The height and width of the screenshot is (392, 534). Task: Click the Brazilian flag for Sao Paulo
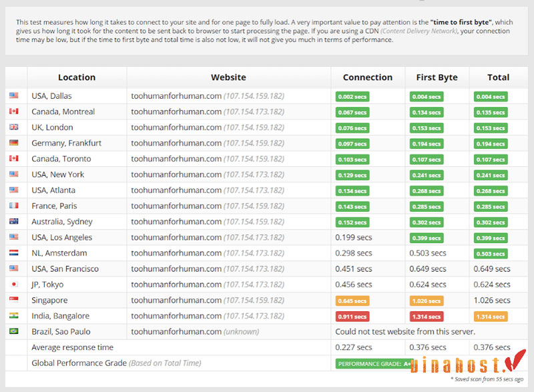point(13,332)
